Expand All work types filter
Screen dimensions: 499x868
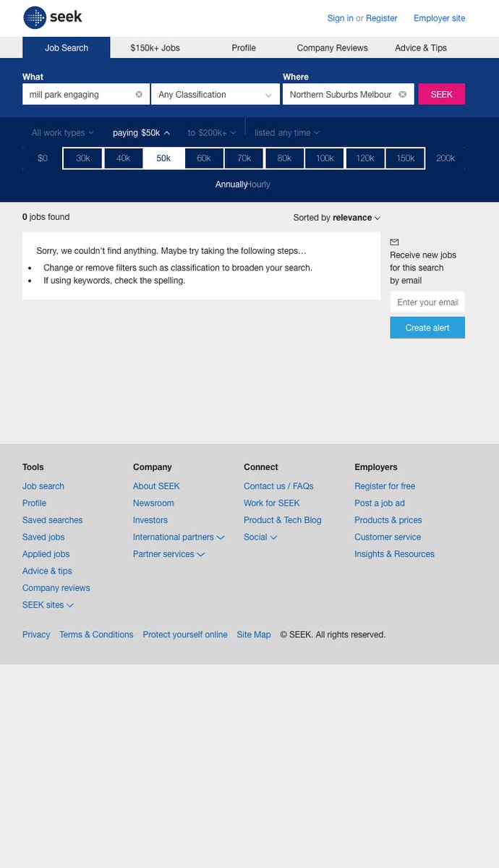pyautogui.click(x=63, y=132)
